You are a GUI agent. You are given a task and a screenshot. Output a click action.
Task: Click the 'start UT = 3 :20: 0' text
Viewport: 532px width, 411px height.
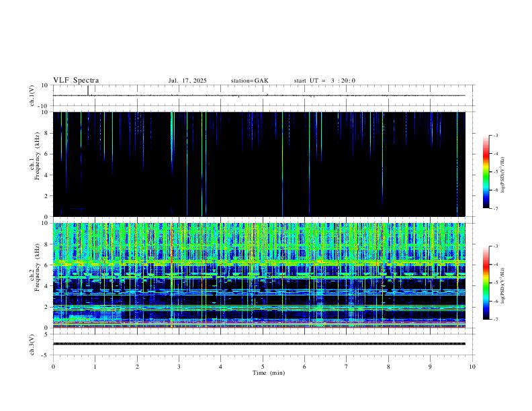coord(324,81)
